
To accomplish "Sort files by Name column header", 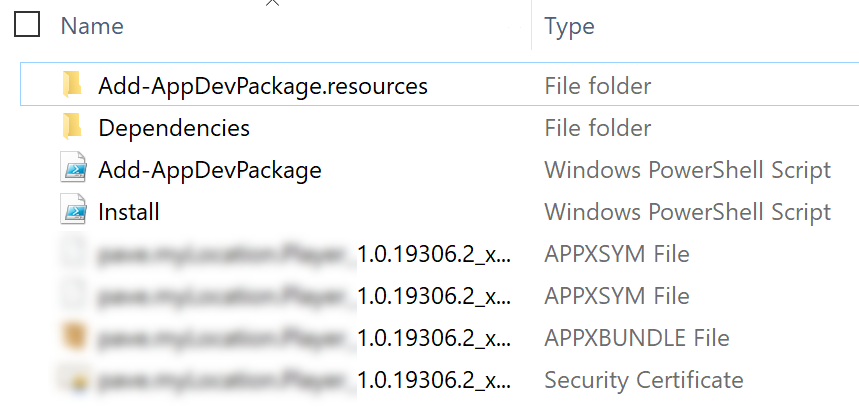I will [92, 26].
